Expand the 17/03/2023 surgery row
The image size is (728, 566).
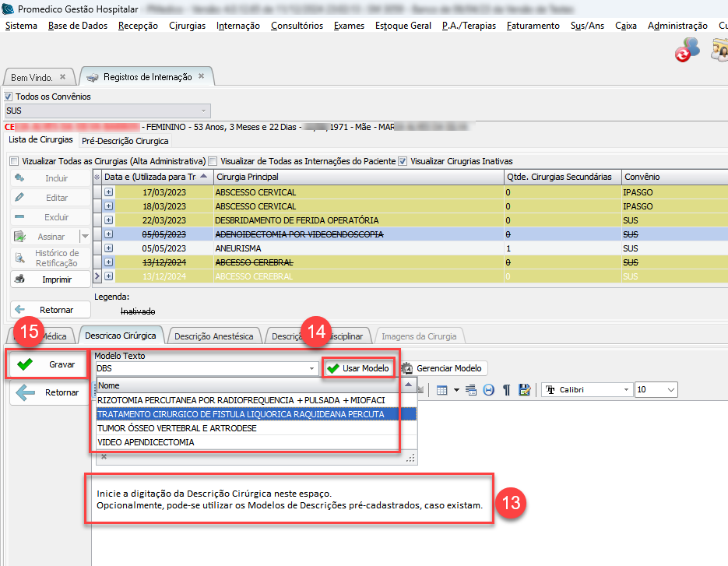(108, 192)
